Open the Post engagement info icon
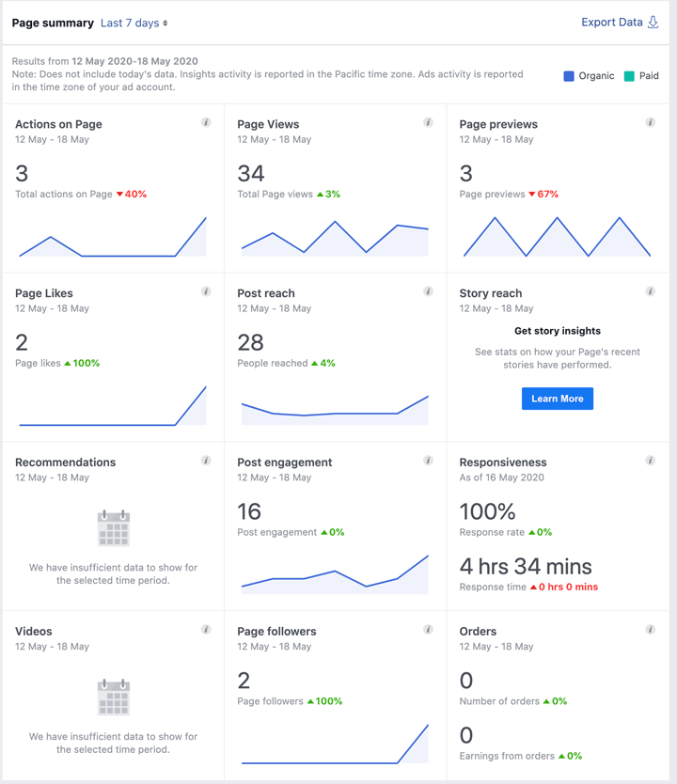This screenshot has height=784, width=677. [428, 460]
